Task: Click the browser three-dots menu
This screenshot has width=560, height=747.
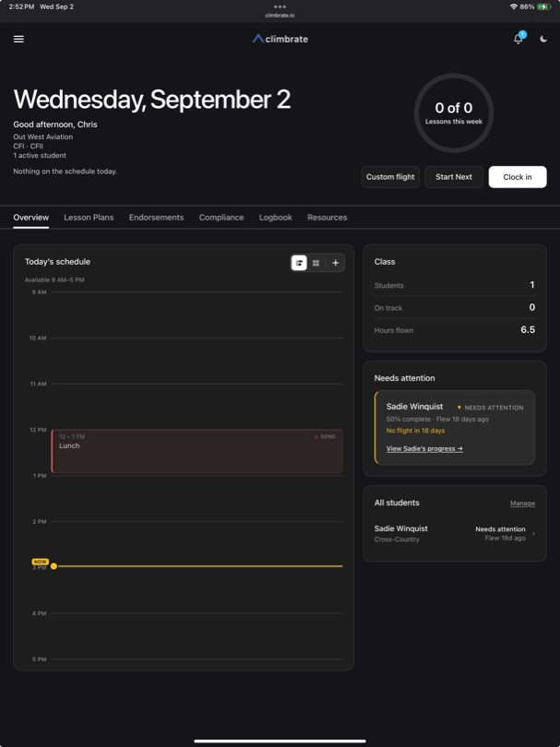Action: [280, 6]
